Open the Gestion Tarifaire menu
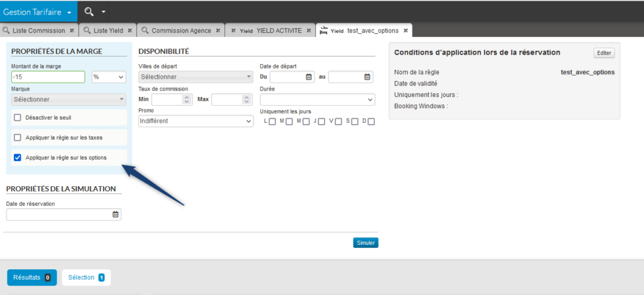Screen dimensions: 644x295 [38, 11]
